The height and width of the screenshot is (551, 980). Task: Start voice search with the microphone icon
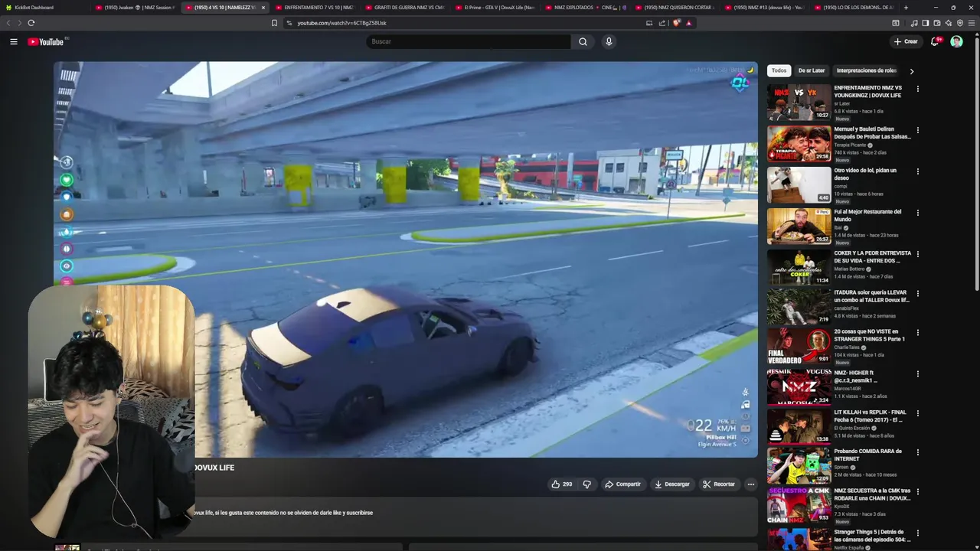[609, 41]
